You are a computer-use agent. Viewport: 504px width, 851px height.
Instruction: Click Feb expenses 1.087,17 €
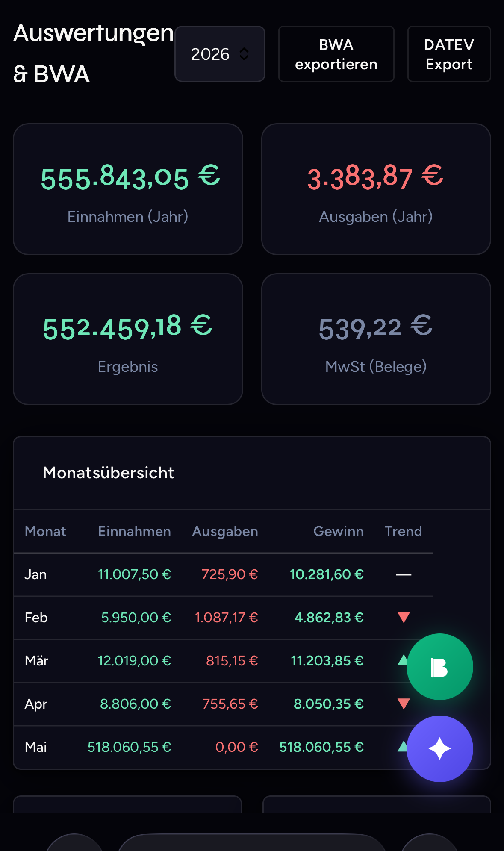click(x=226, y=618)
